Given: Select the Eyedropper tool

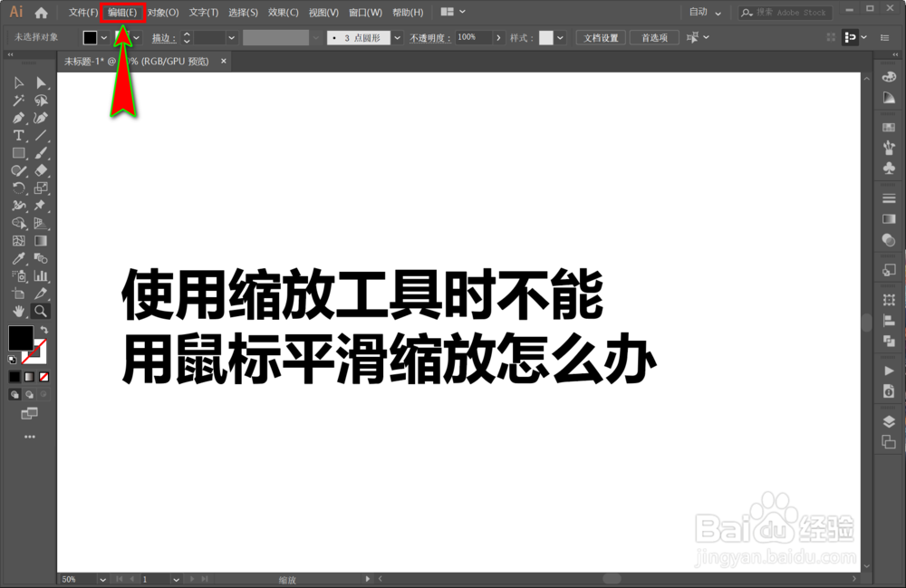Looking at the screenshot, I should tap(18, 258).
